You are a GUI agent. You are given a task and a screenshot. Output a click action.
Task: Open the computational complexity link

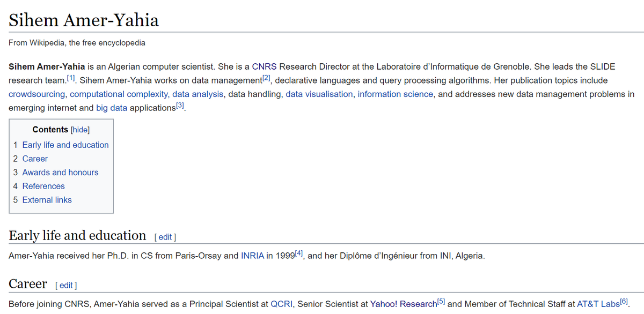pyautogui.click(x=120, y=94)
